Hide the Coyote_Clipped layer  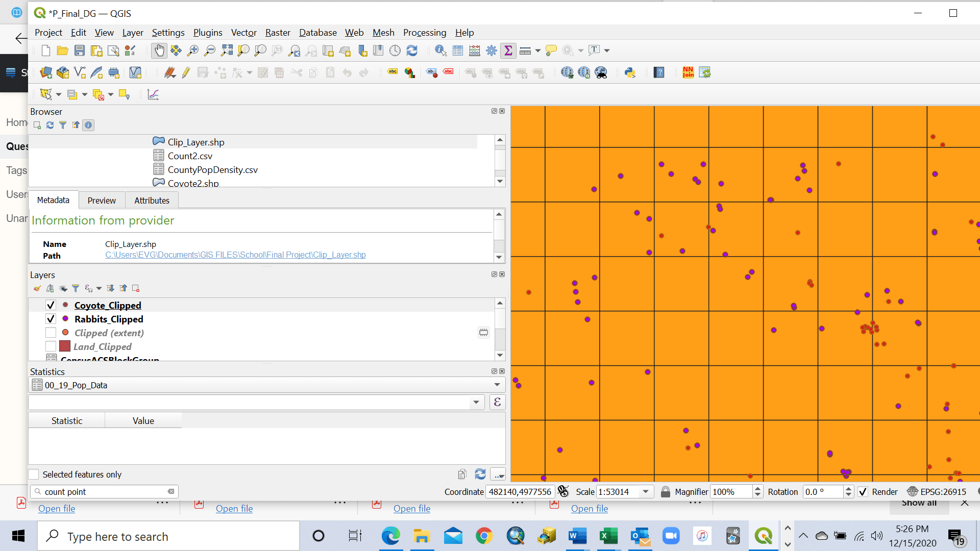51,305
